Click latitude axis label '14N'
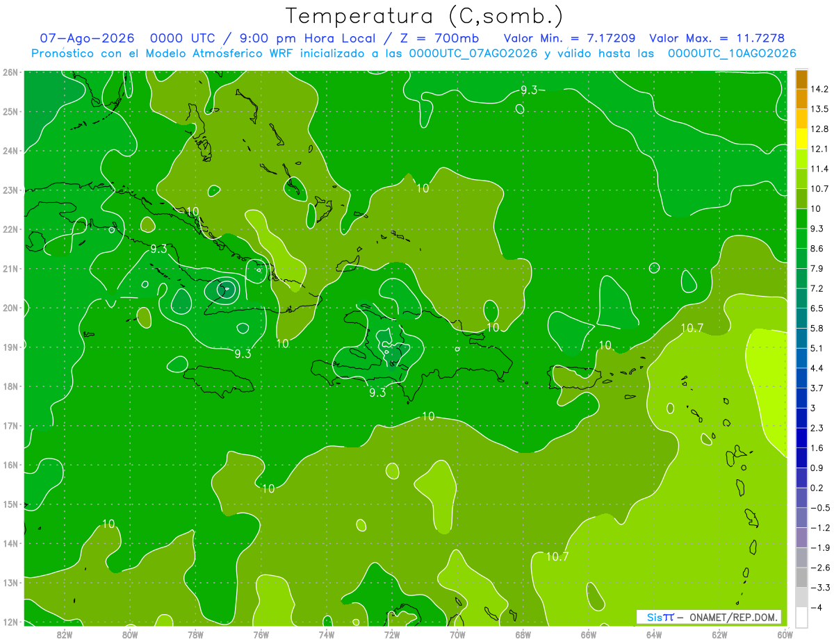 [x=10, y=543]
